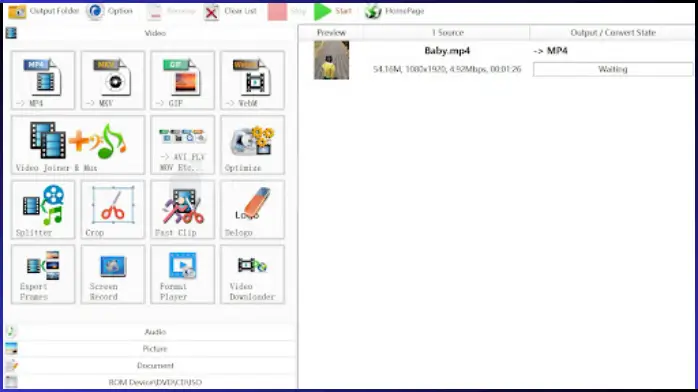Open the GIF conversion tool
Image resolution: width=698 pixels, height=392 pixels.
[x=183, y=80]
